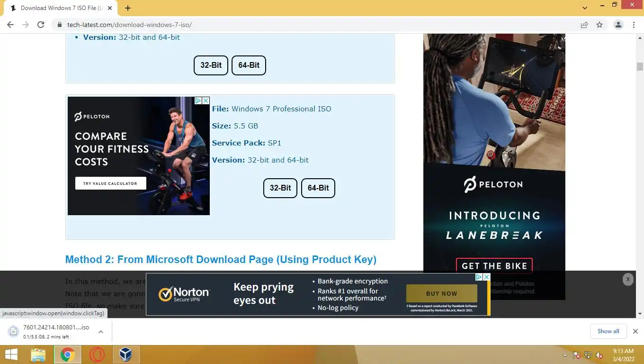The width and height of the screenshot is (644, 364).
Task: Click the 'Service Pack: SP1' text
Action: [246, 143]
